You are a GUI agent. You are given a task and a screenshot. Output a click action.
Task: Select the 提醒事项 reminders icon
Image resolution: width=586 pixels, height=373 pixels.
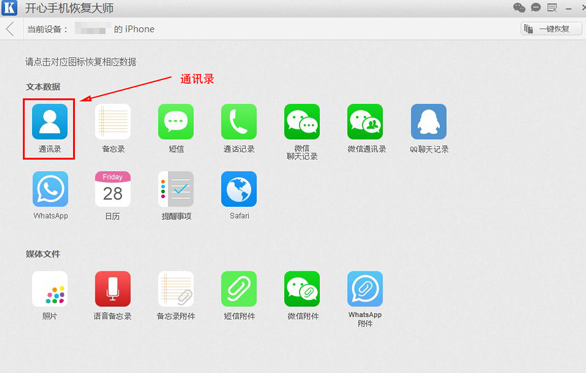176,189
